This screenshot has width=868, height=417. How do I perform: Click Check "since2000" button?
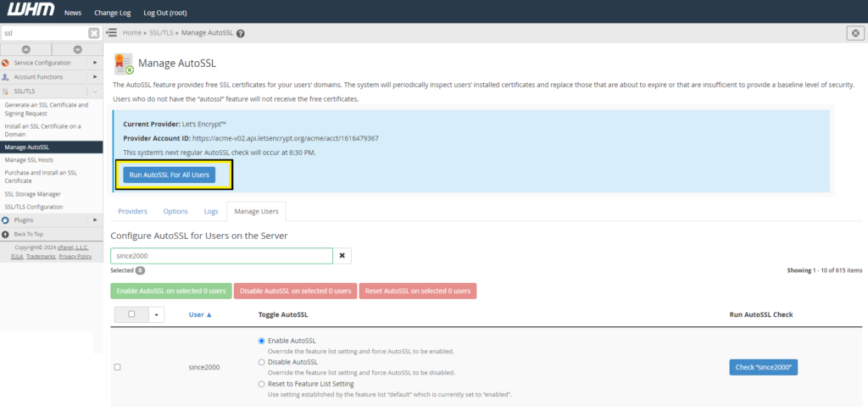click(x=763, y=367)
